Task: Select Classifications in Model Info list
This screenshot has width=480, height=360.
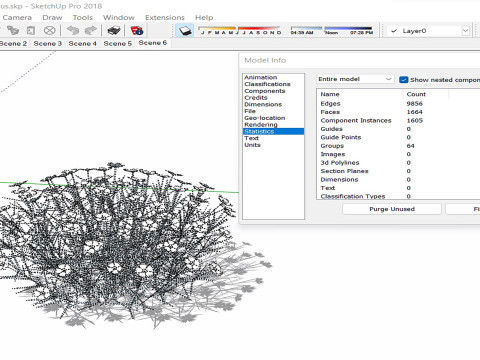Action: point(267,84)
